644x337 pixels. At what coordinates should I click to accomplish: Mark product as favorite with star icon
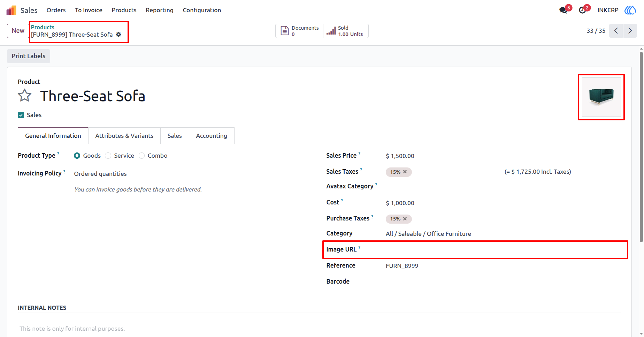coord(25,95)
